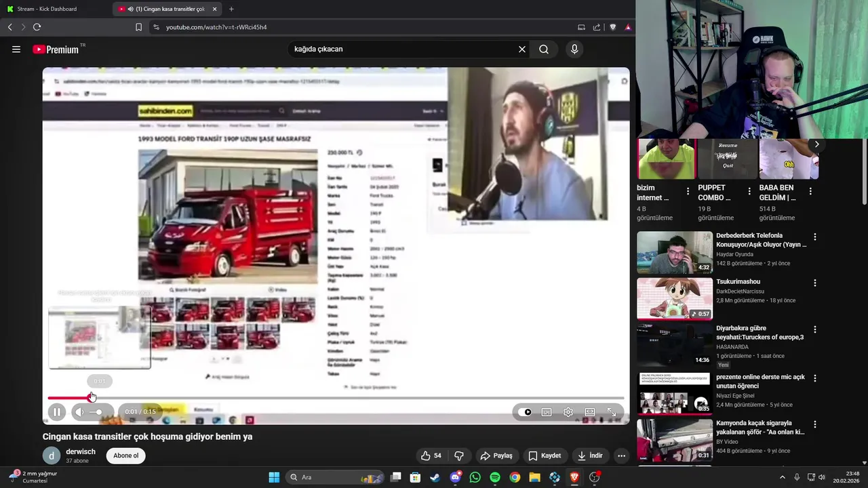Screen dimensions: 868x488
Task: Open derwisch channel name link
Action: pyautogui.click(x=81, y=451)
